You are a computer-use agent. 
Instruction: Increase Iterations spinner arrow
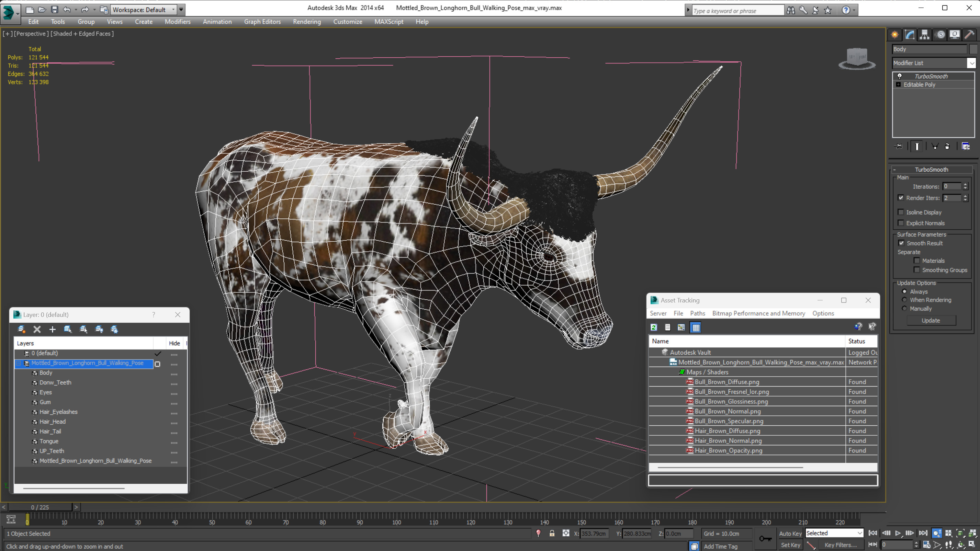point(965,184)
